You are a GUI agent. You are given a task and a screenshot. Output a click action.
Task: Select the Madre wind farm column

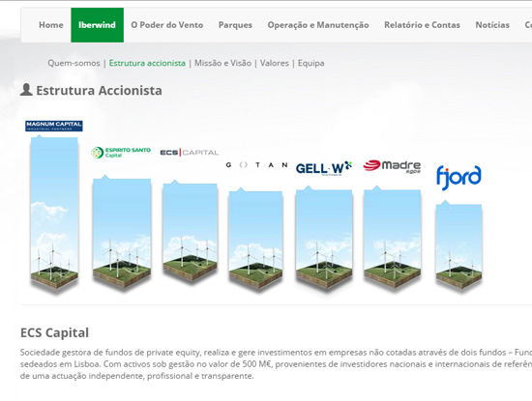tap(392, 238)
